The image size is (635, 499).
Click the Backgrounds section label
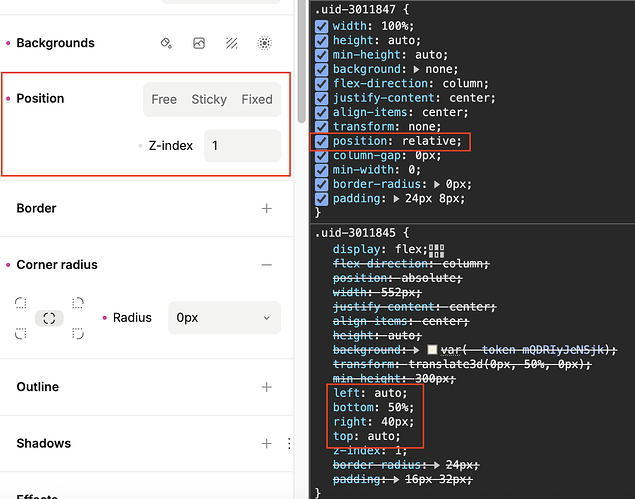[55, 43]
